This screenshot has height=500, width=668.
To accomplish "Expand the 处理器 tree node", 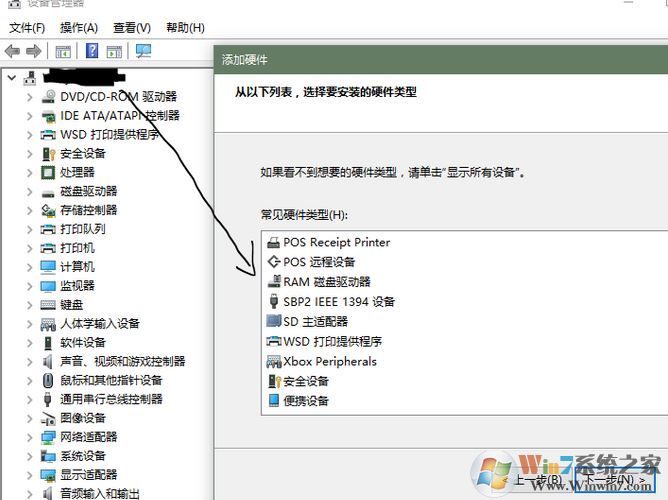I will 29,173.
